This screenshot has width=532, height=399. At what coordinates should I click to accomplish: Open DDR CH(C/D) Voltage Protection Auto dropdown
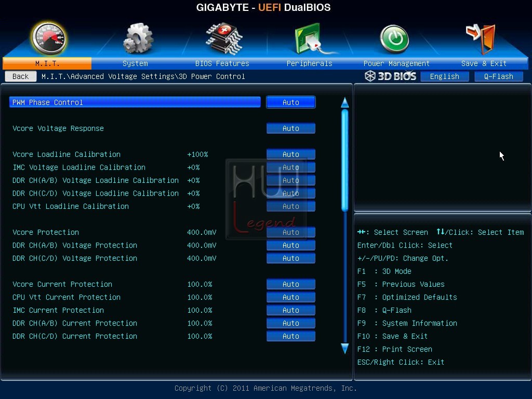tap(291, 258)
